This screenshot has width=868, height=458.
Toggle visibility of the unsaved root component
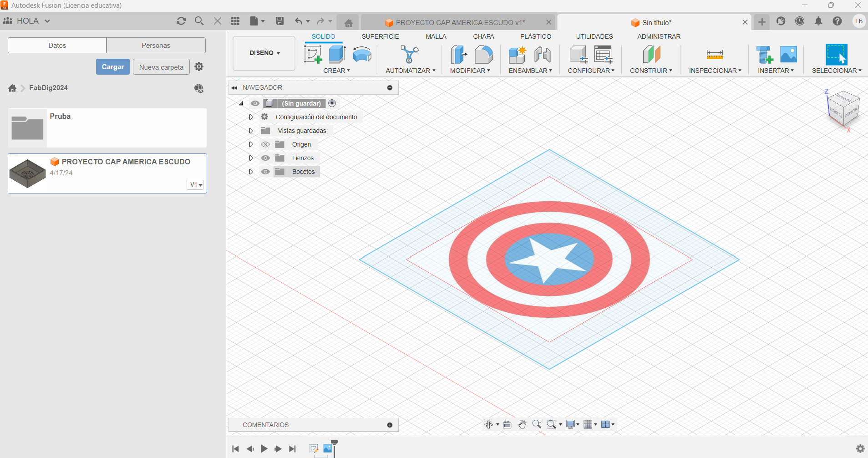(x=255, y=103)
